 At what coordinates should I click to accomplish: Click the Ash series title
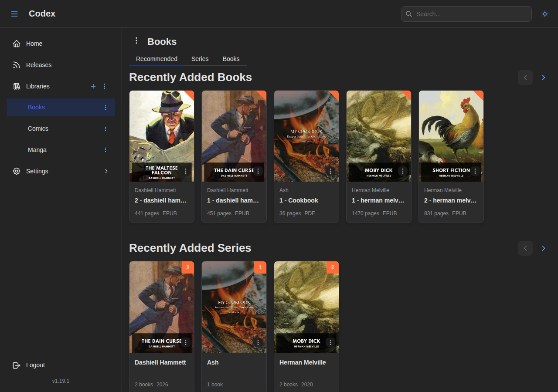pyautogui.click(x=213, y=362)
